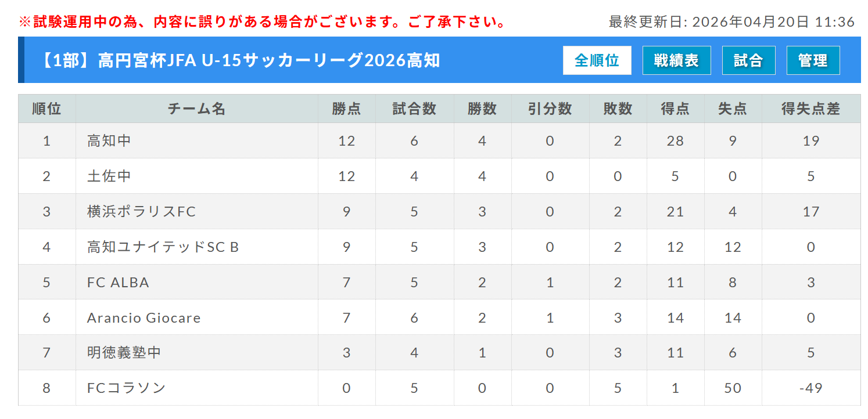Open the 管理 tab
Viewport: 868px width, 419px height.
(813, 60)
